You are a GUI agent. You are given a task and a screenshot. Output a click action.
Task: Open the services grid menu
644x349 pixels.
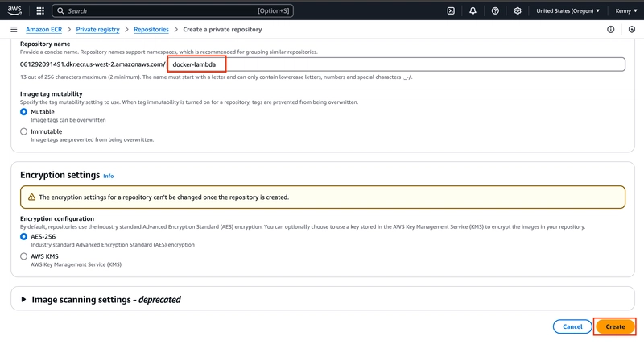tap(40, 10)
